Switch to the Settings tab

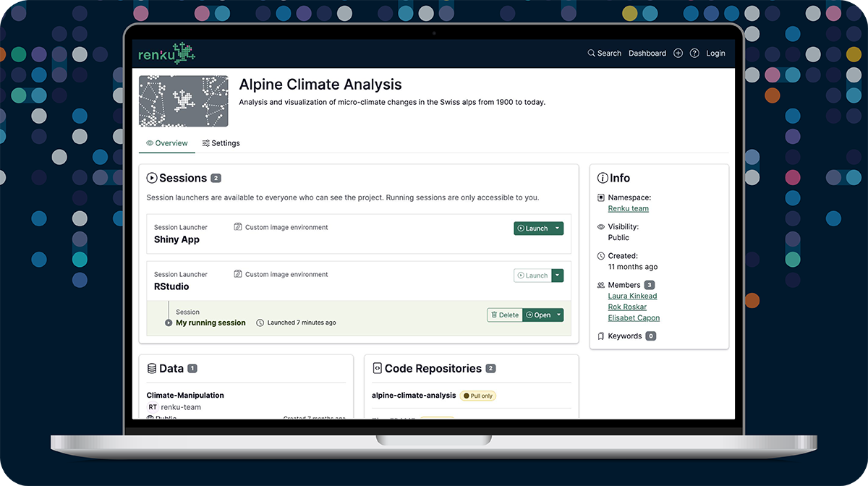(x=221, y=143)
